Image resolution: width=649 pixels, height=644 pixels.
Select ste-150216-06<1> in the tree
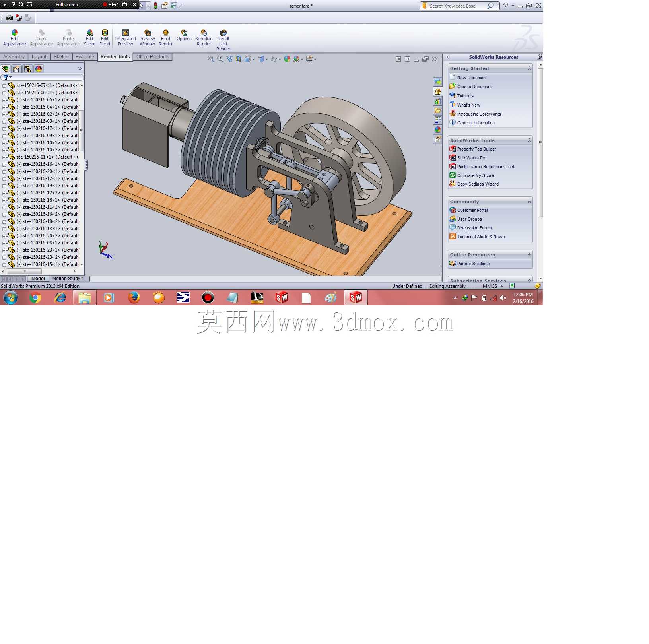[x=47, y=93]
